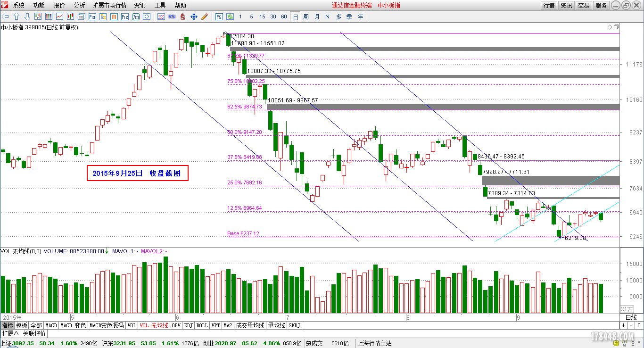Image resolution: width=644 pixels, height=348 pixels.
Task: Click the minus zoom button at bottom right
Action: click(x=631, y=325)
